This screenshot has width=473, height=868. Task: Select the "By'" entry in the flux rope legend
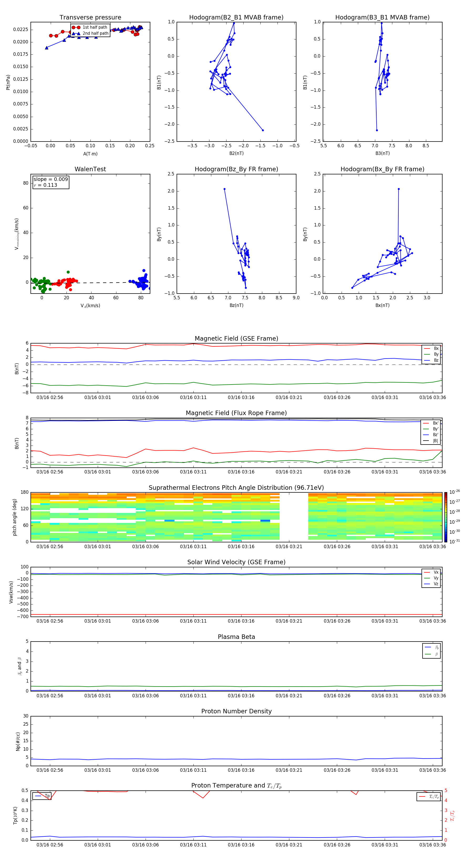(431, 429)
